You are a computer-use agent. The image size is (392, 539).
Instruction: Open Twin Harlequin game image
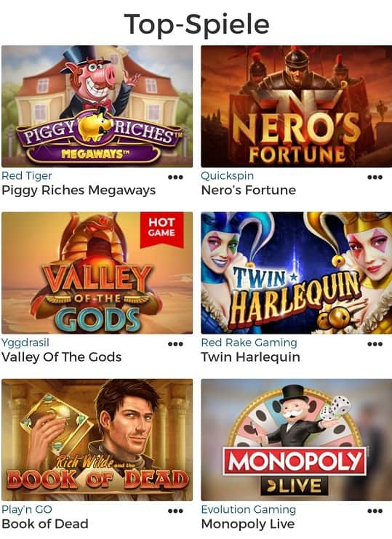tap(297, 273)
